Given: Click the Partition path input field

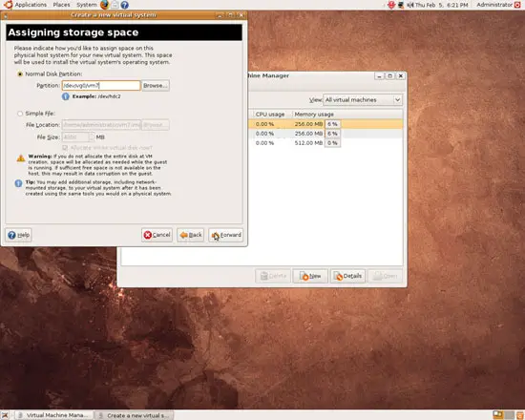Looking at the screenshot, I should click(x=101, y=85).
